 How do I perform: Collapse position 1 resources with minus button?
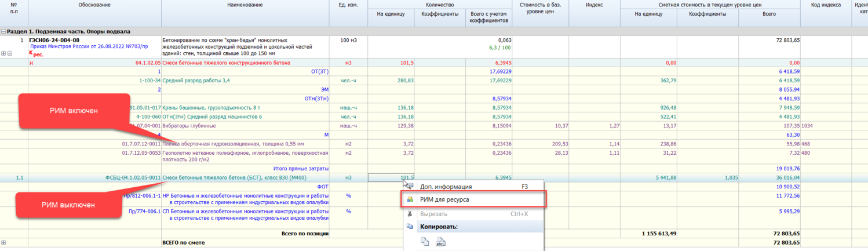[x=10, y=53]
